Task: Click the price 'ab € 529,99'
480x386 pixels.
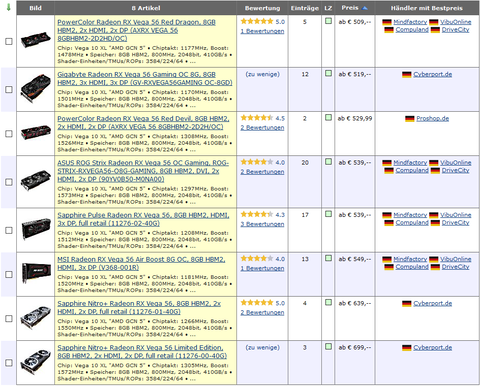Action: 355,119
